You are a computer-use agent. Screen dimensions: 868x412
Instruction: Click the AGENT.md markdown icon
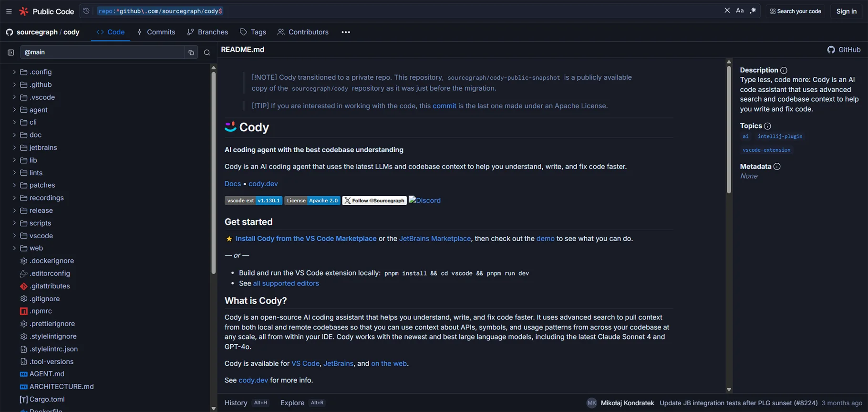23,374
